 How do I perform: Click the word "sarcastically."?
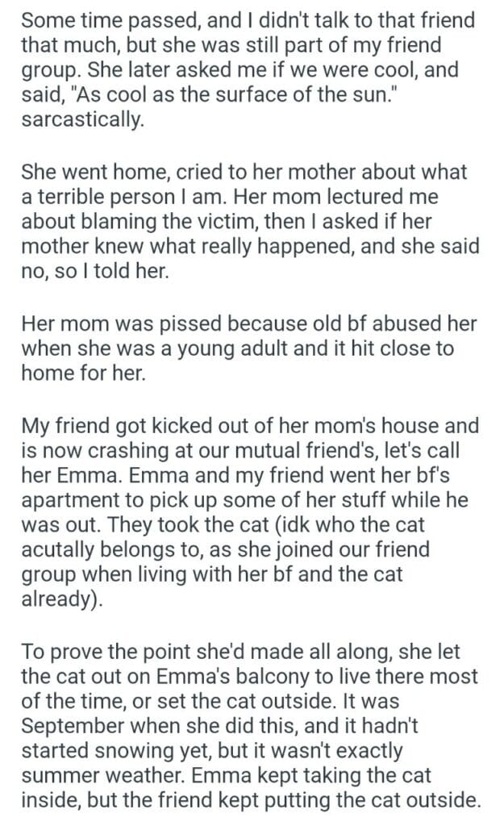81,120
